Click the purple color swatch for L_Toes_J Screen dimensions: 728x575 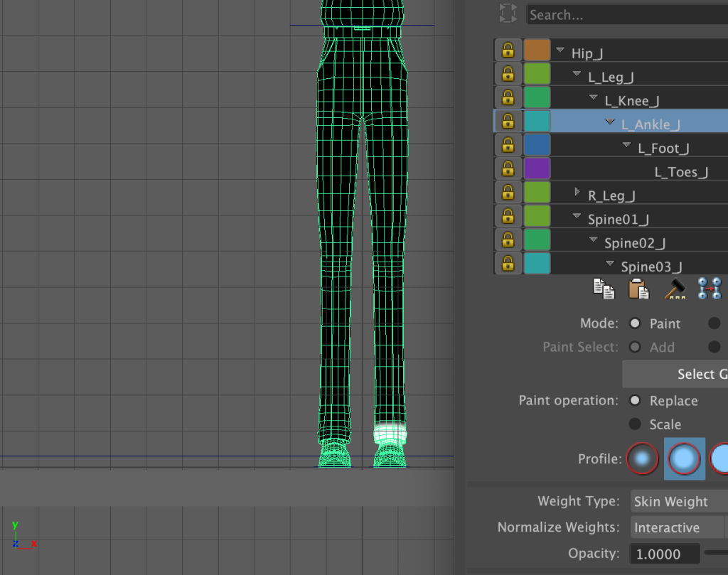[x=537, y=169]
